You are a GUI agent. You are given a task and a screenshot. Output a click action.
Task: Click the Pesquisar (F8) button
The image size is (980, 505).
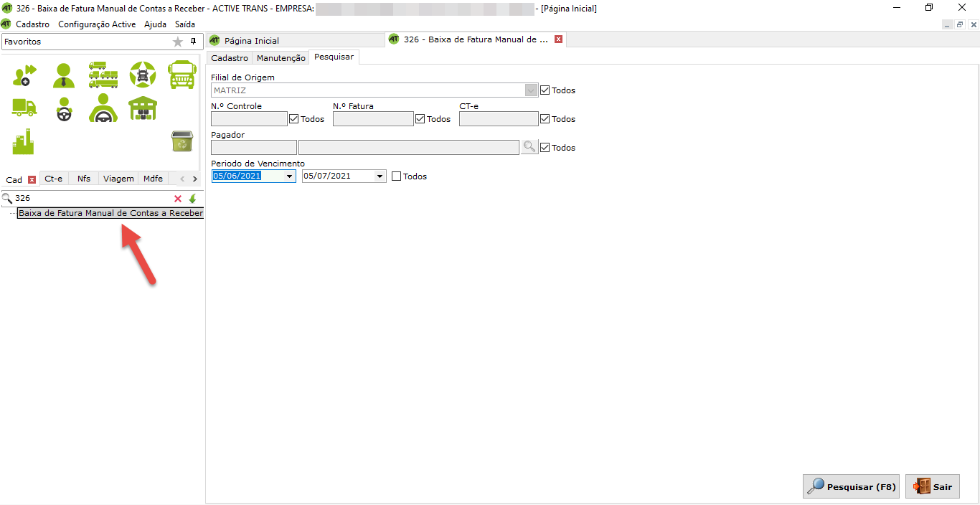(x=851, y=486)
